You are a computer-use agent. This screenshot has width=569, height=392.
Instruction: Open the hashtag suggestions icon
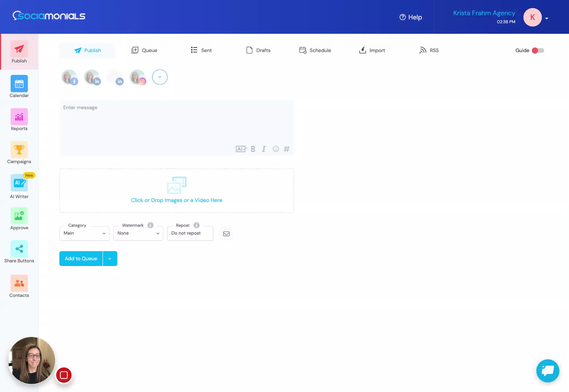point(286,149)
